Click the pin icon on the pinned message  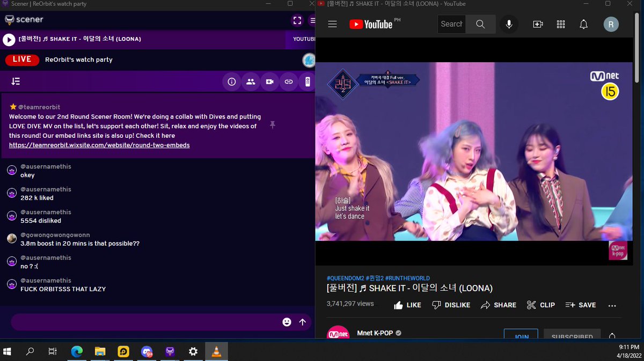[x=273, y=125]
